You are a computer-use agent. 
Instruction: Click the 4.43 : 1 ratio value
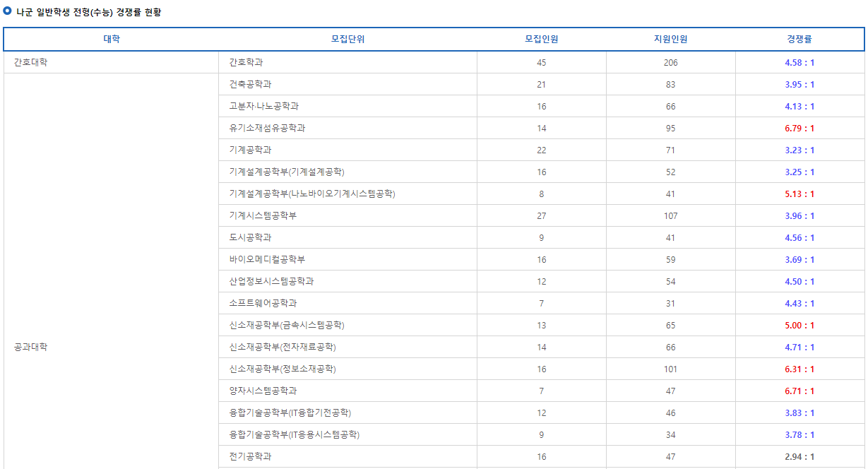click(x=799, y=304)
